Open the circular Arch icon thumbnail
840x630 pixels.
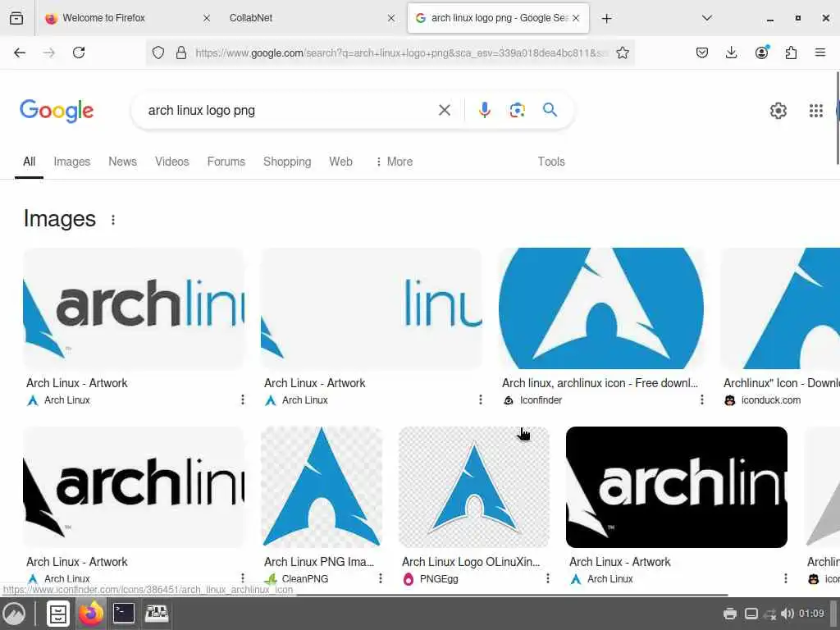point(601,308)
